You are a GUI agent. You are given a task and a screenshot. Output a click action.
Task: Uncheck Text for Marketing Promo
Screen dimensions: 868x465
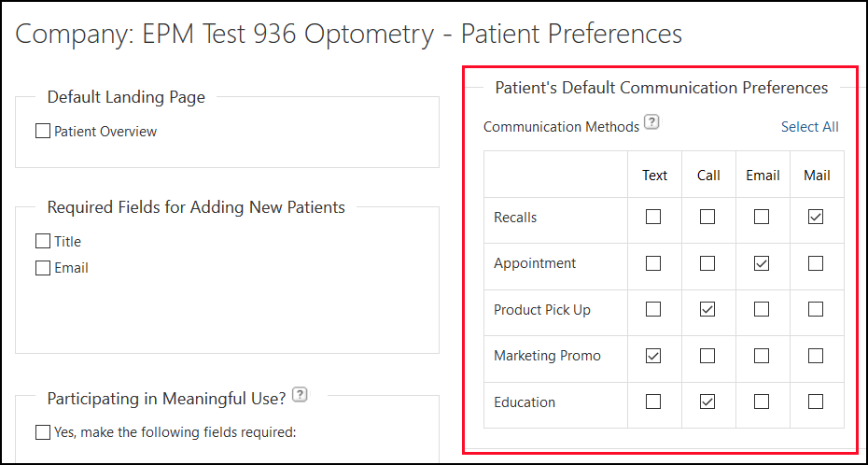pos(653,356)
